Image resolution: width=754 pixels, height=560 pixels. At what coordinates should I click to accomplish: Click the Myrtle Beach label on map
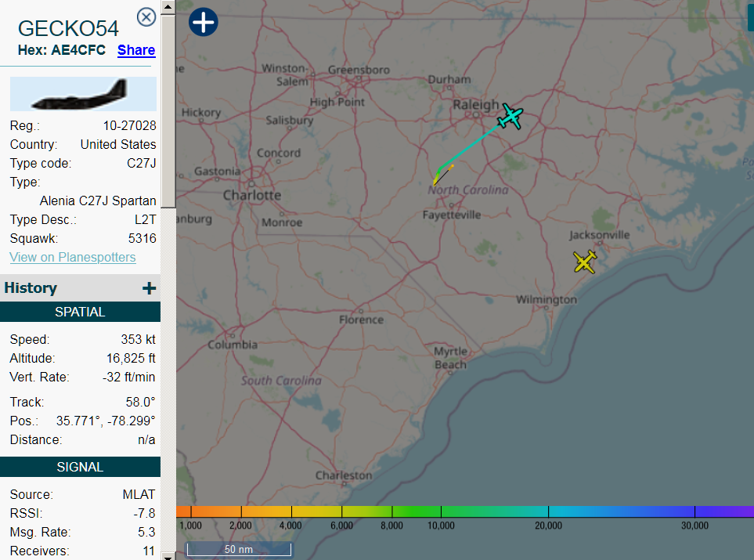pyautogui.click(x=450, y=358)
